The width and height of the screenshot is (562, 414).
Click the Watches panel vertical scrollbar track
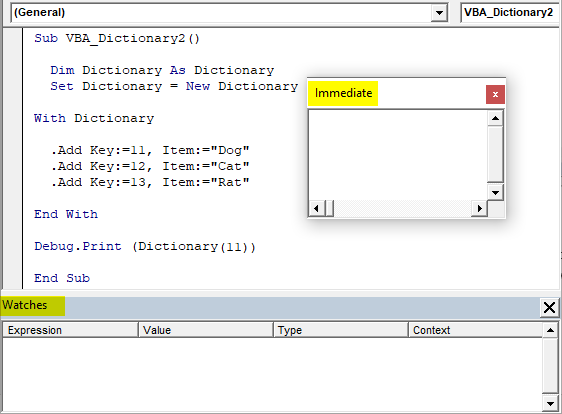[550, 366]
